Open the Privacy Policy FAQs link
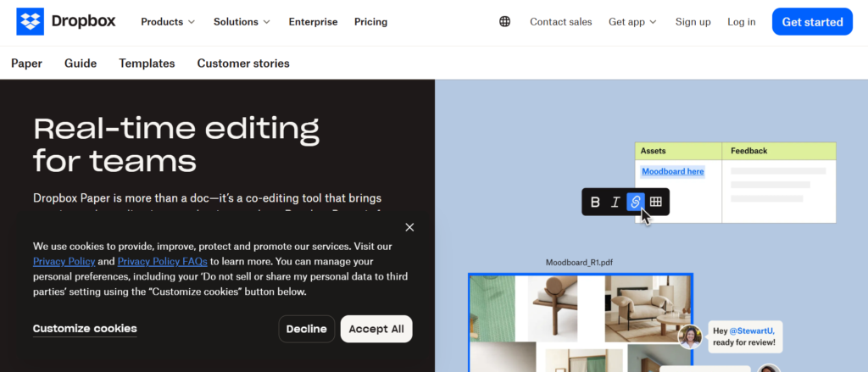The width and height of the screenshot is (868, 372). click(162, 262)
